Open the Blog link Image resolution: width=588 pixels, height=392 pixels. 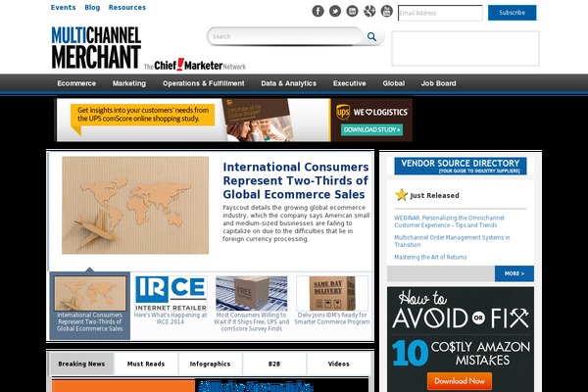coord(92,8)
